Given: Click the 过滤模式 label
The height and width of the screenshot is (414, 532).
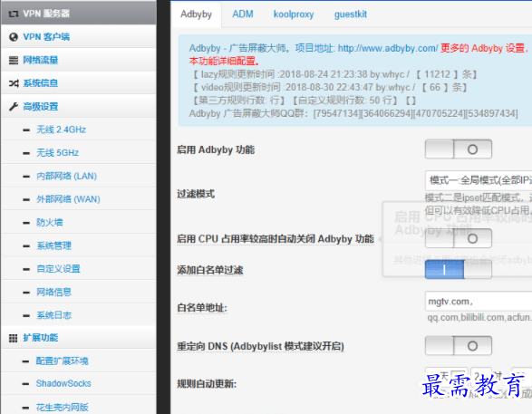Looking at the screenshot, I should point(196,194).
